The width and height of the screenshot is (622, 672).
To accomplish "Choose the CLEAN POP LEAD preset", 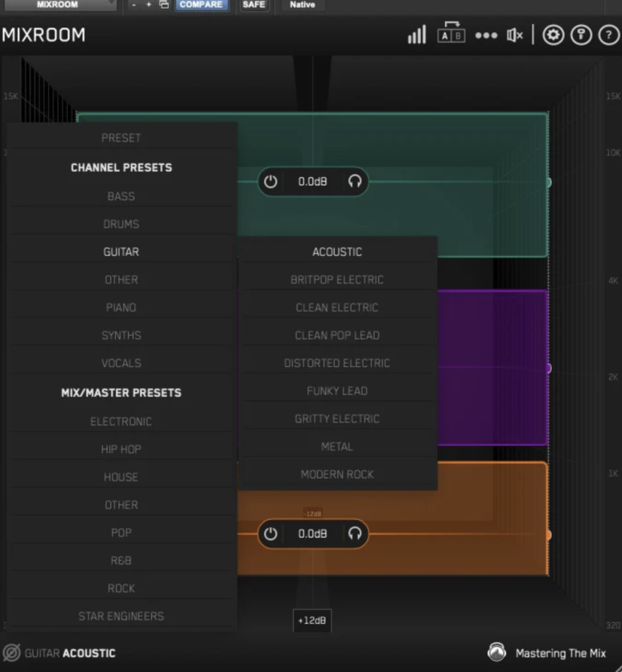I will pos(337,336).
